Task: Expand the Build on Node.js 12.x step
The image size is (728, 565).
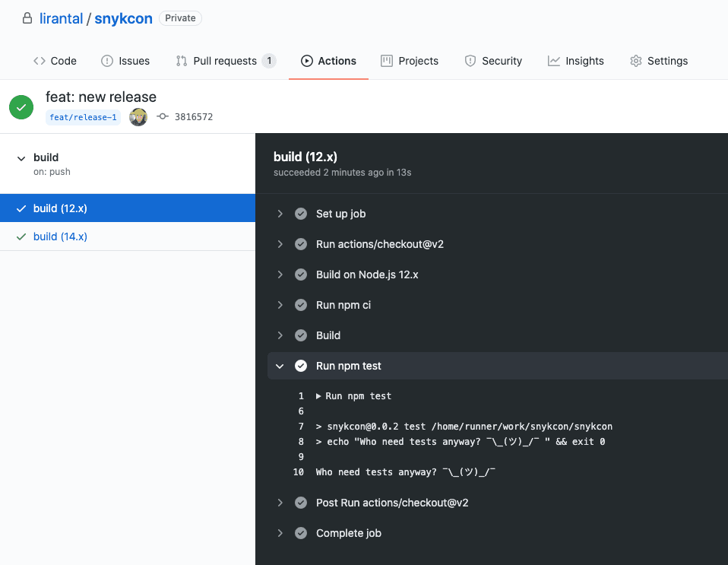Action: [x=280, y=275]
